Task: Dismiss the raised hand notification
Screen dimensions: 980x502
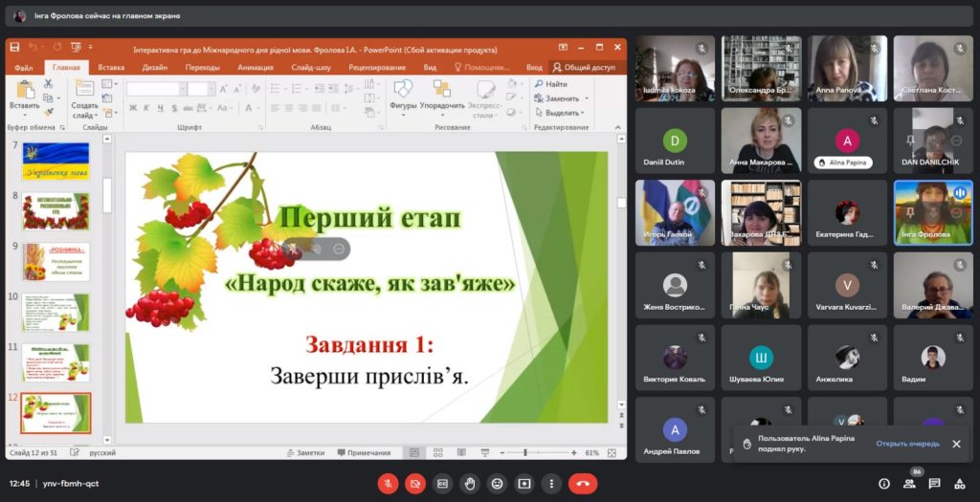Action: click(956, 444)
